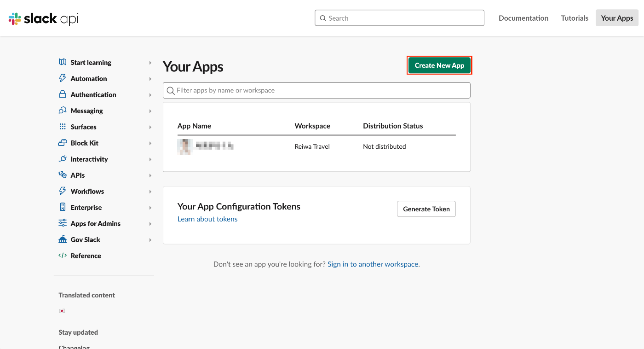Click the Workflows bolt icon

click(x=63, y=191)
